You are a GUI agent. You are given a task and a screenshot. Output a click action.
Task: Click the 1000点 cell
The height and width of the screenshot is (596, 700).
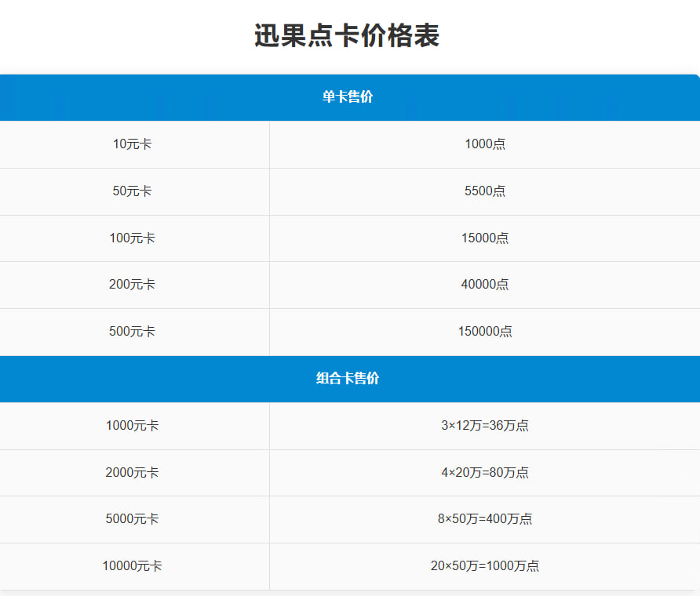[485, 144]
